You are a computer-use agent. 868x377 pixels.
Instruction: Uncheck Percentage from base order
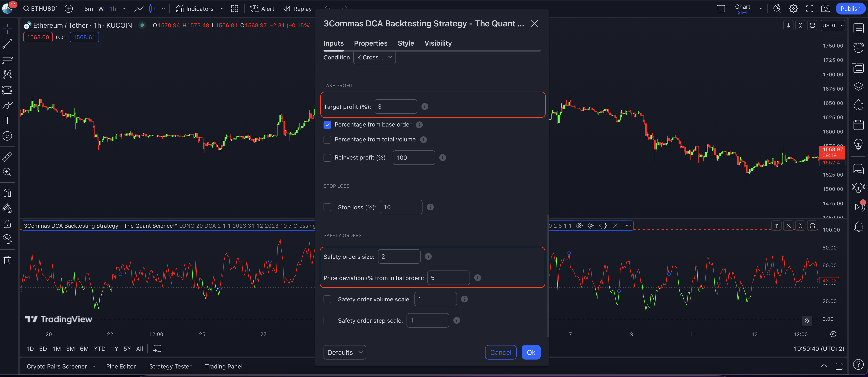(x=327, y=125)
